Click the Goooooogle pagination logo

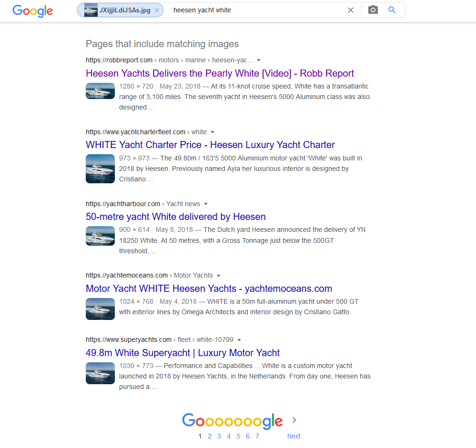pos(233,421)
